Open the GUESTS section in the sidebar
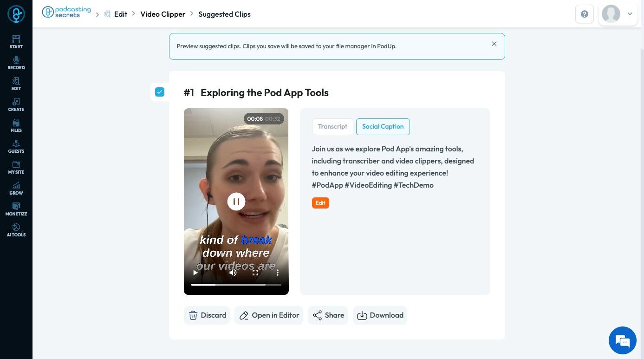Screen dimensions: 644x359 16,146
